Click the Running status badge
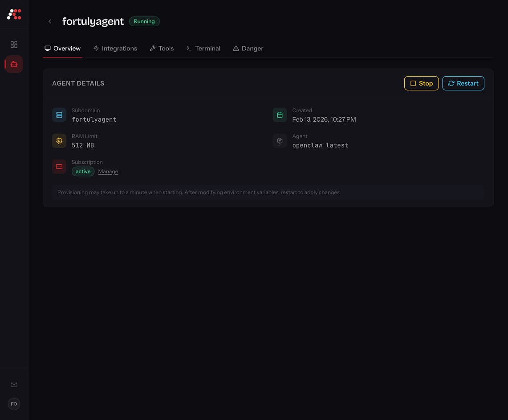The image size is (508, 420). coord(144,21)
